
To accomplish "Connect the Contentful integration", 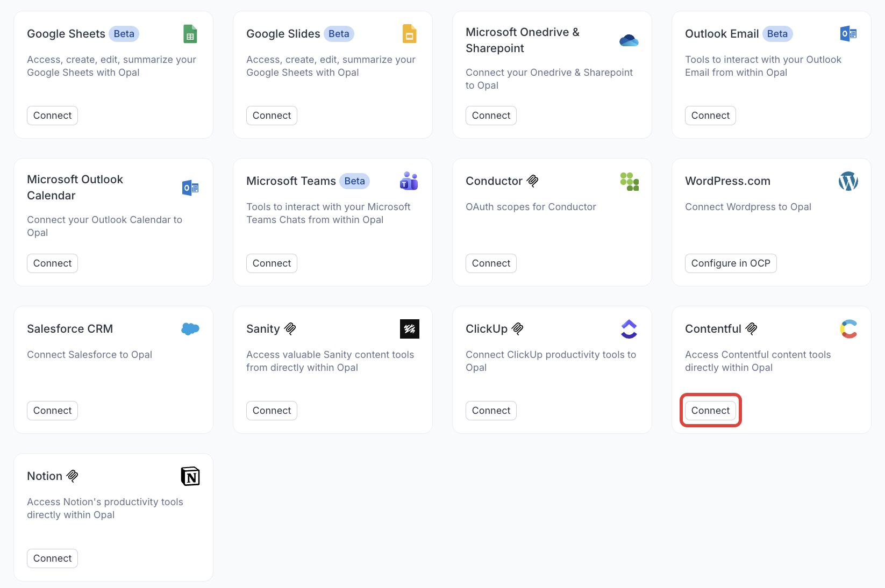I will pos(711,411).
